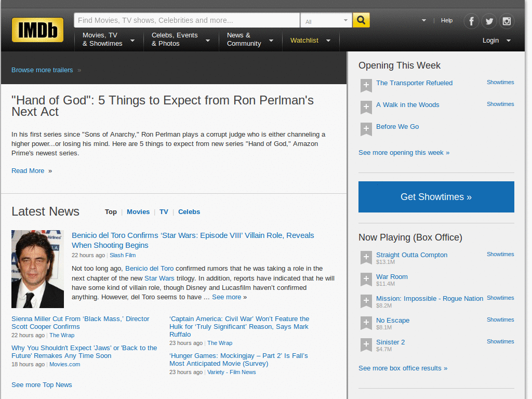View Showtimes for No Escape
The height and width of the screenshot is (399, 532).
500,320
